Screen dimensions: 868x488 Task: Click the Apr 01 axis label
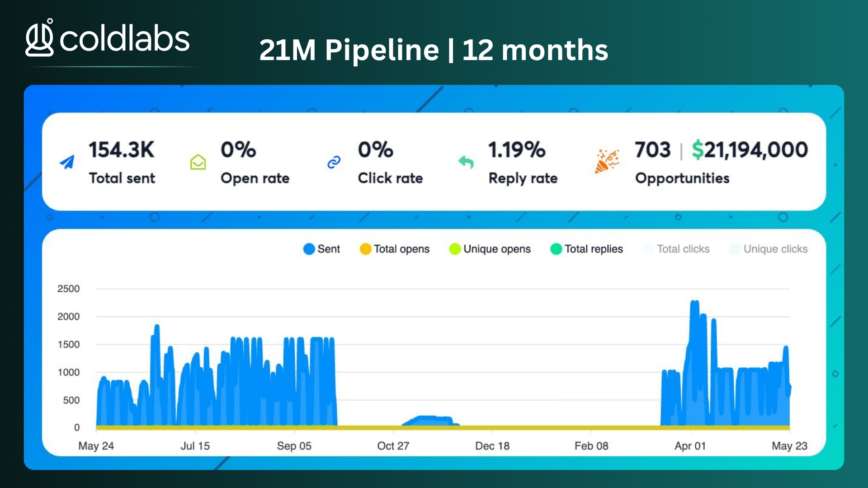click(x=690, y=446)
